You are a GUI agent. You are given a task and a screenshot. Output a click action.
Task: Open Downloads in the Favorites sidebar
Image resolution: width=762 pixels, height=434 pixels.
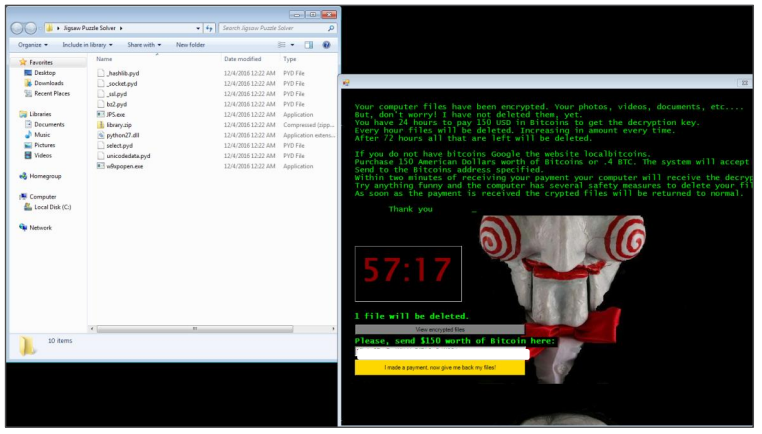(48, 83)
